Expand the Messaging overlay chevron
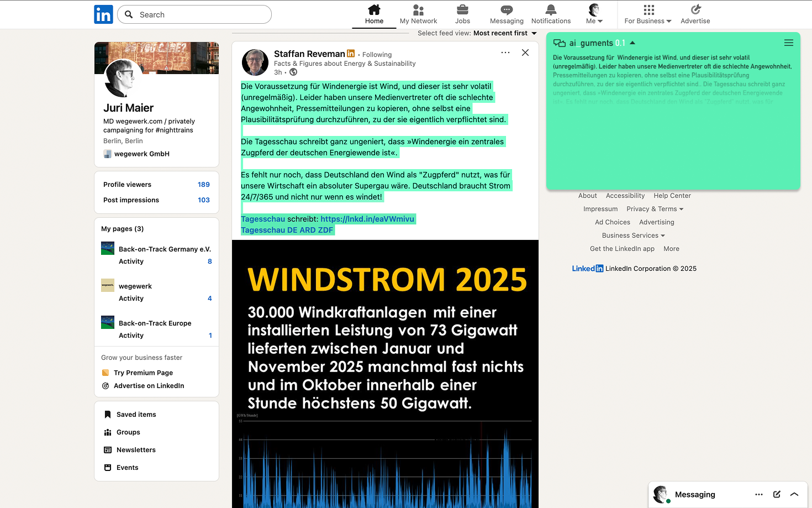The height and width of the screenshot is (508, 812). (794, 494)
